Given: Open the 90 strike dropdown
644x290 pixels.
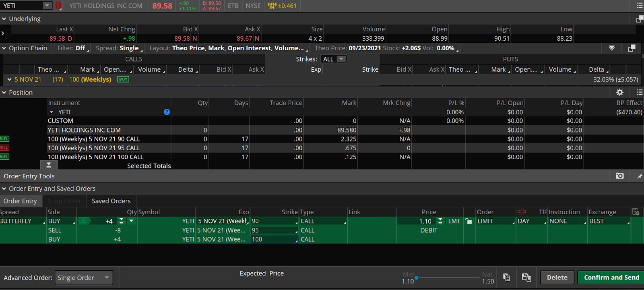Looking at the screenshot, I should pyautogui.click(x=275, y=221).
